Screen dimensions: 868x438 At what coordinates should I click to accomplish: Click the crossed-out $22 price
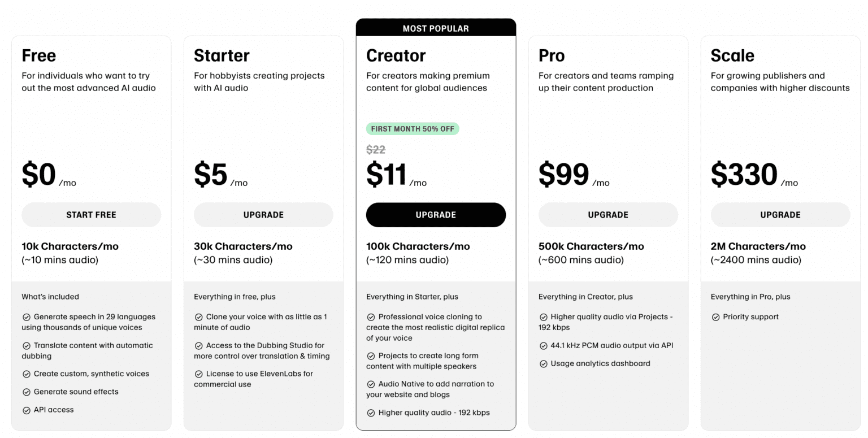pos(376,150)
